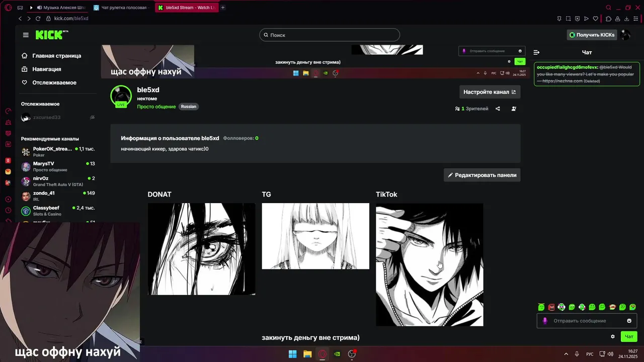Open Отслеживаемое in sidebar
644x362 pixels.
[49, 82]
